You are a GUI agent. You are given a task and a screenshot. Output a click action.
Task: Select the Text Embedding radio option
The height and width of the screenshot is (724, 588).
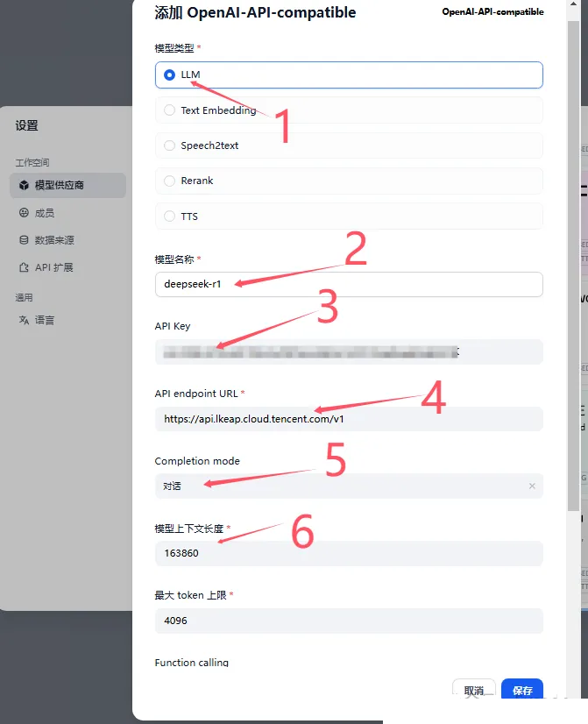pyautogui.click(x=349, y=110)
